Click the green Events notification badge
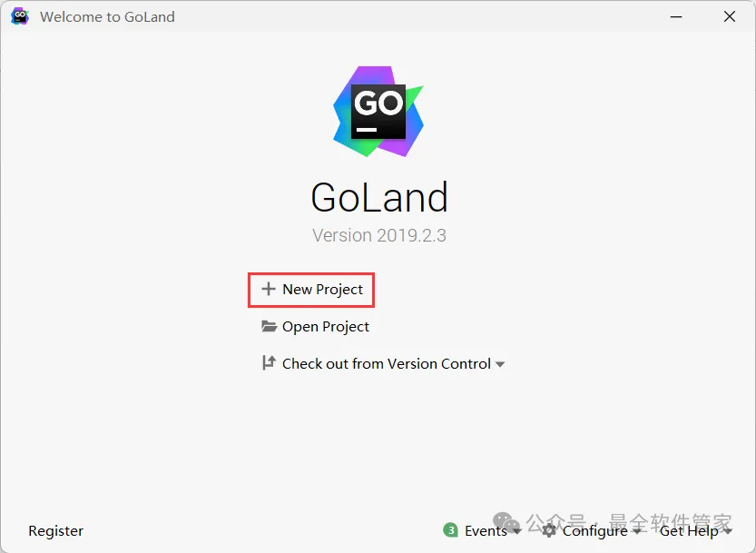The width and height of the screenshot is (756, 553). pos(450,530)
